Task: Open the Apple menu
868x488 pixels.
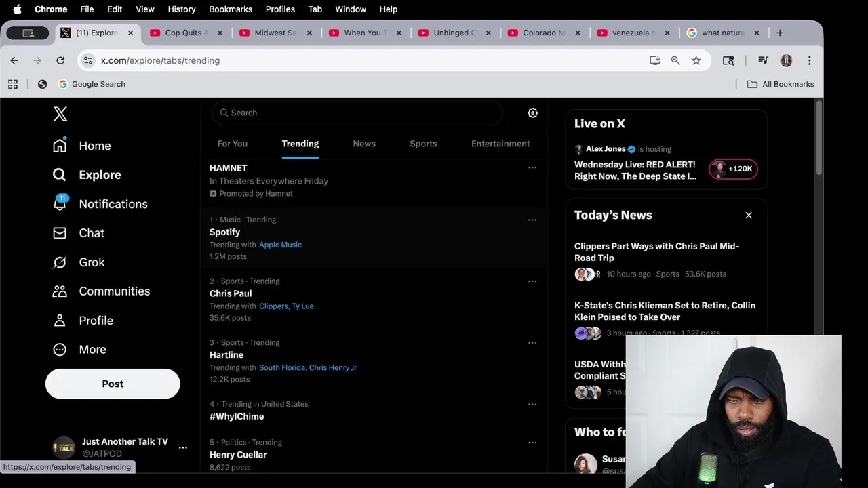Action: [x=18, y=9]
